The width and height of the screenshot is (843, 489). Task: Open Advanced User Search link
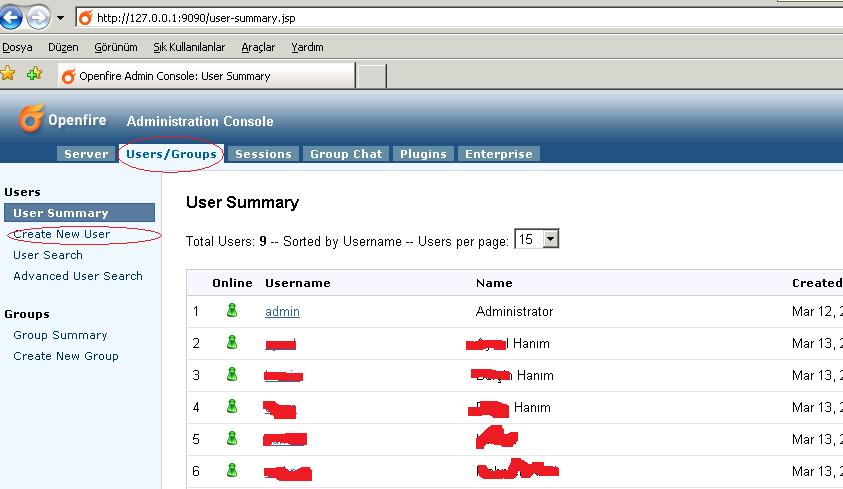pyautogui.click(x=78, y=276)
